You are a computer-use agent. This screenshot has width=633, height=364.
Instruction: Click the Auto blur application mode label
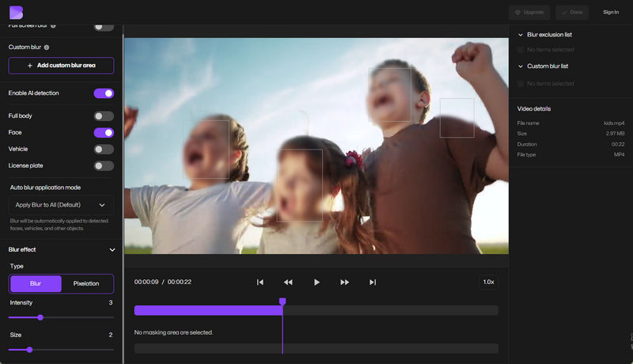[x=45, y=188]
